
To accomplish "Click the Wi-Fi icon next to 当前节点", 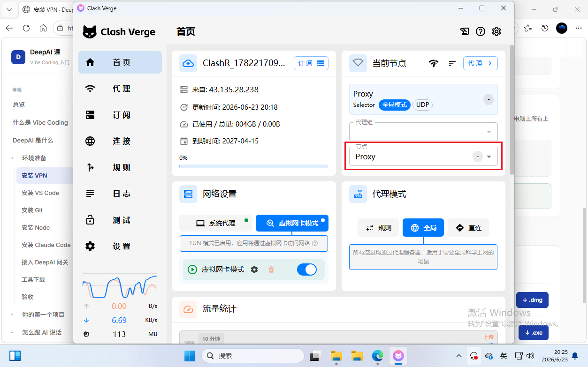I will click(x=358, y=63).
